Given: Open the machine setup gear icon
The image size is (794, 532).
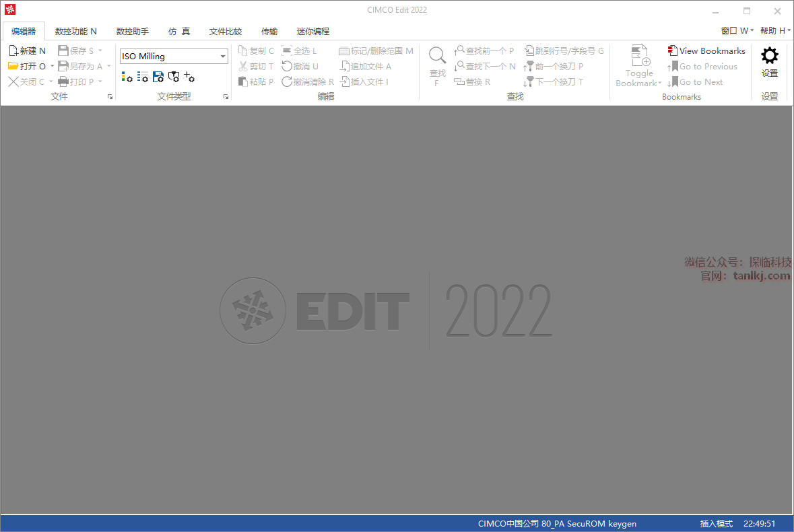Looking at the screenshot, I should point(174,77).
